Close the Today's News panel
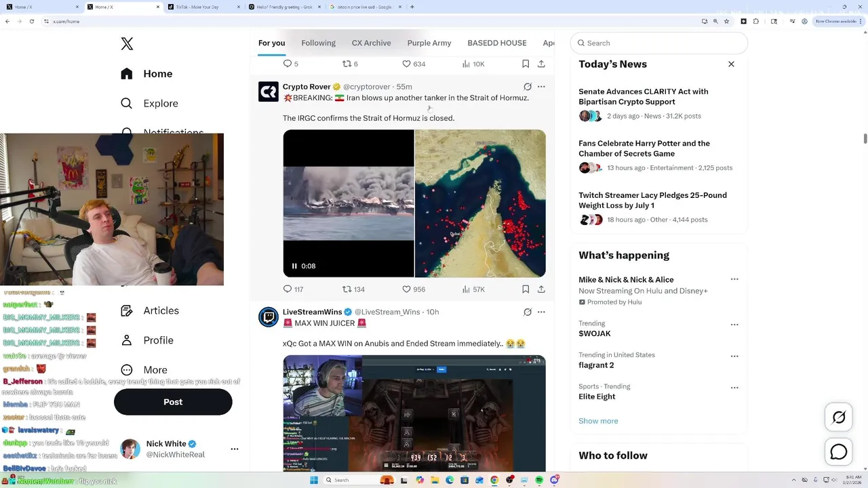Image resolution: width=868 pixels, height=488 pixels. click(731, 64)
